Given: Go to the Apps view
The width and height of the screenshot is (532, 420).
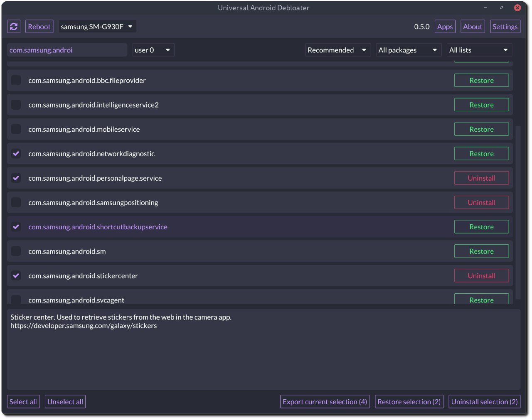Looking at the screenshot, I should click(445, 27).
